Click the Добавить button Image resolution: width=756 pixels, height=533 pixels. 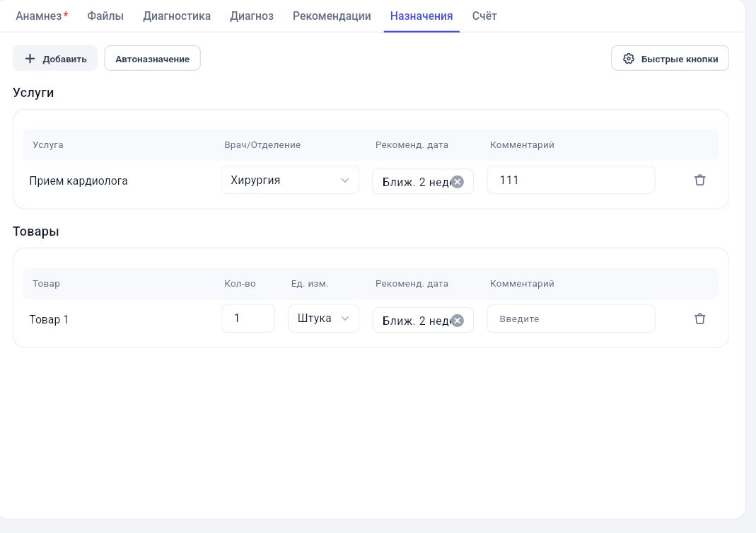click(55, 59)
